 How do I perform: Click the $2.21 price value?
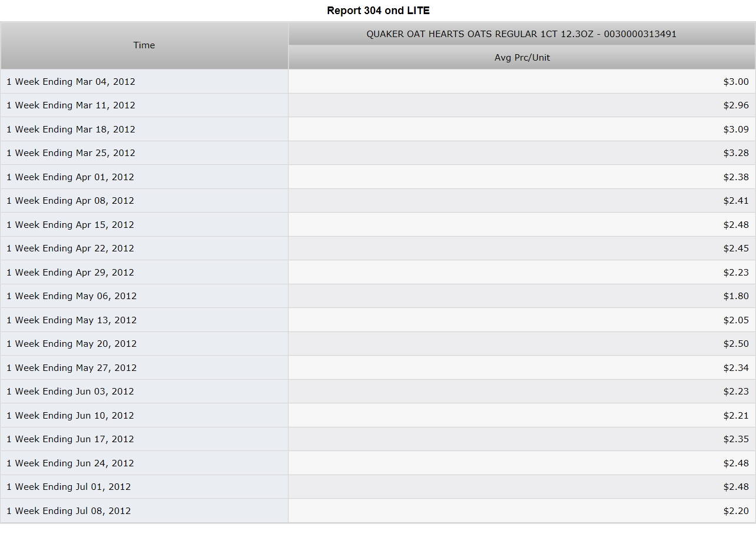tap(736, 416)
